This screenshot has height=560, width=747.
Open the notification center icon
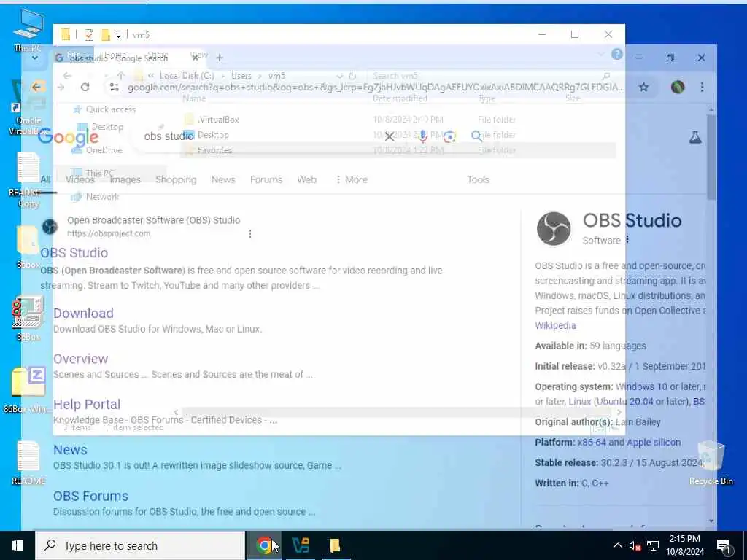coord(724,546)
